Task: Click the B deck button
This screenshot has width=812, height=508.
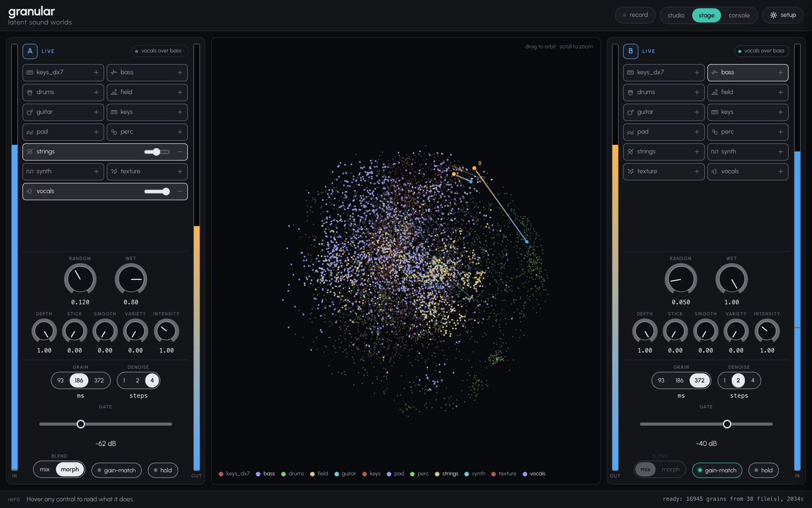Action: 630,51
